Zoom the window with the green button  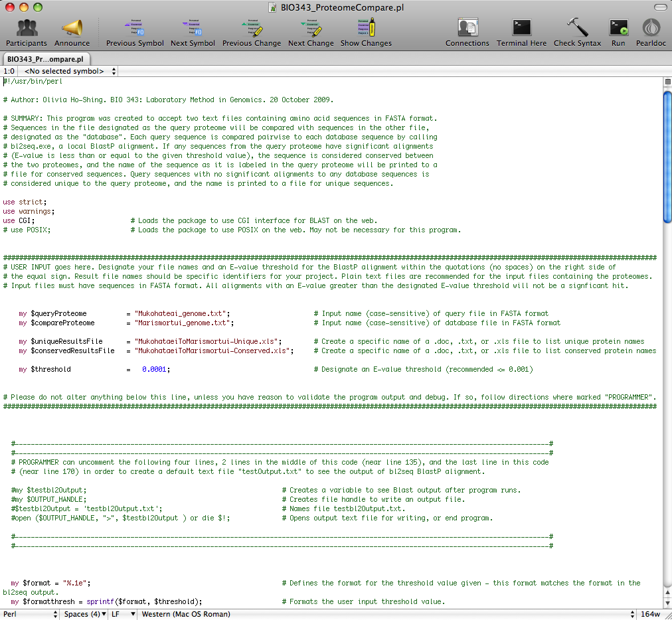38,7
